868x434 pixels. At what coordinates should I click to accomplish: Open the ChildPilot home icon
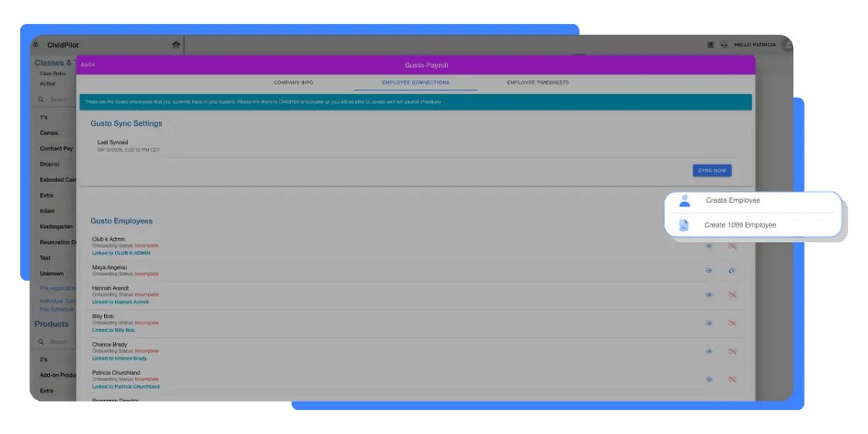point(176,45)
